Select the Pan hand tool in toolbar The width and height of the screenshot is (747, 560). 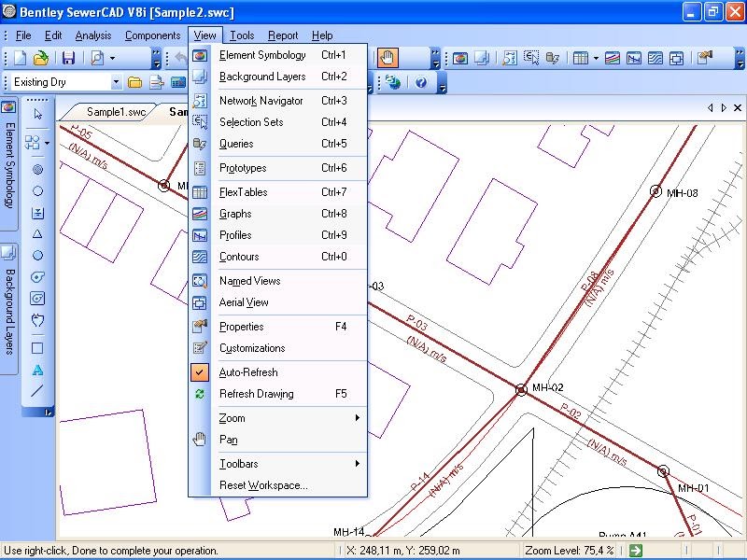(388, 58)
